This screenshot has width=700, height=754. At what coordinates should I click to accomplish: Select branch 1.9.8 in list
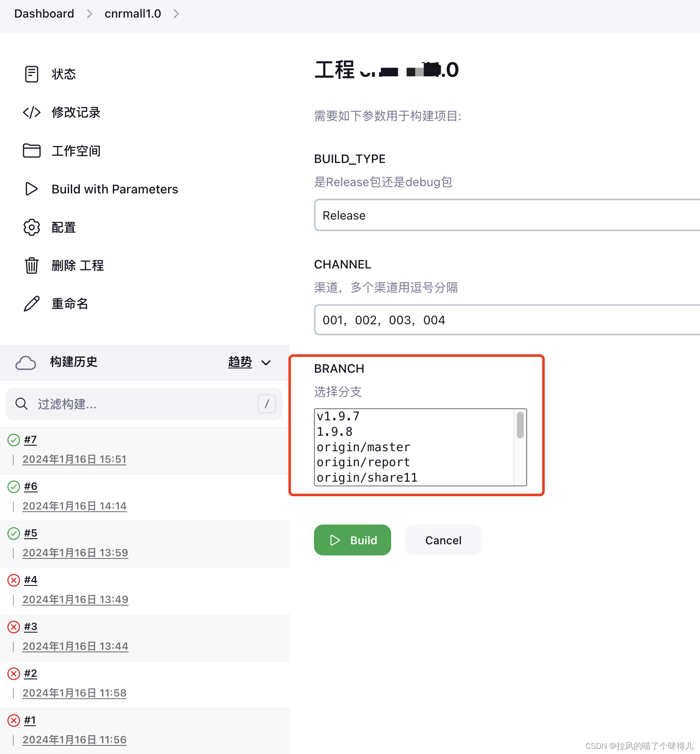pyautogui.click(x=414, y=432)
